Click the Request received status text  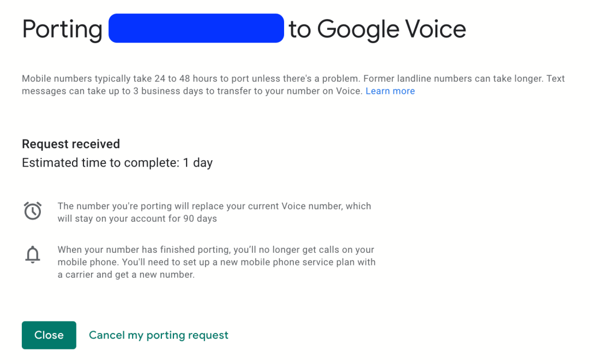[x=70, y=144]
